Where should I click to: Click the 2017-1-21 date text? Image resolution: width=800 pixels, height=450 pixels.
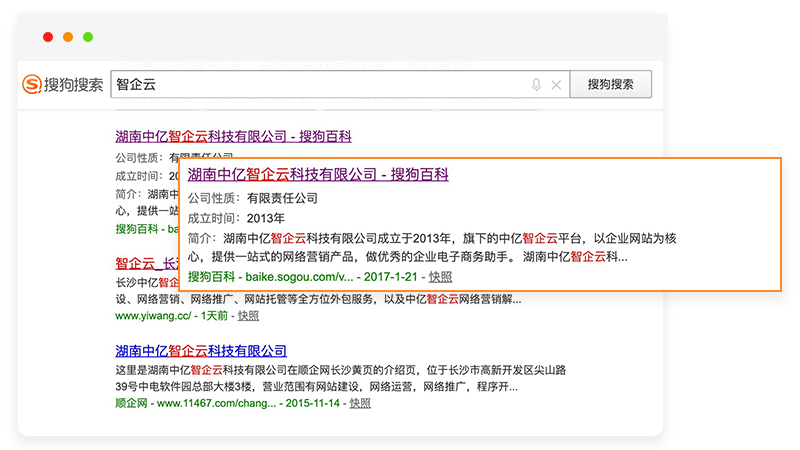point(390,277)
